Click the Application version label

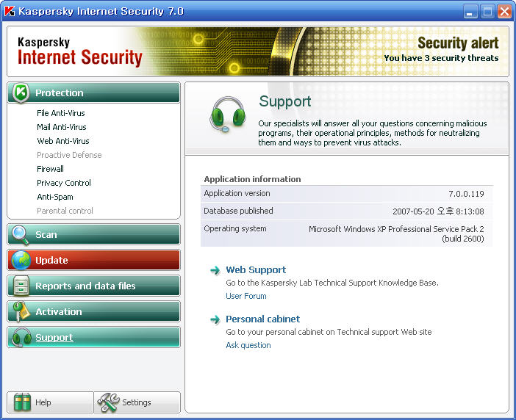pyautogui.click(x=237, y=193)
